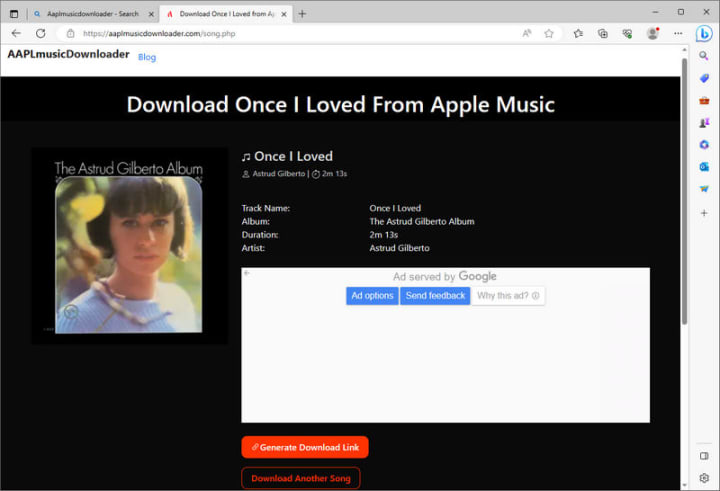The image size is (720, 491).
Task: Select Download Once I Loved tab
Action: (x=226, y=14)
